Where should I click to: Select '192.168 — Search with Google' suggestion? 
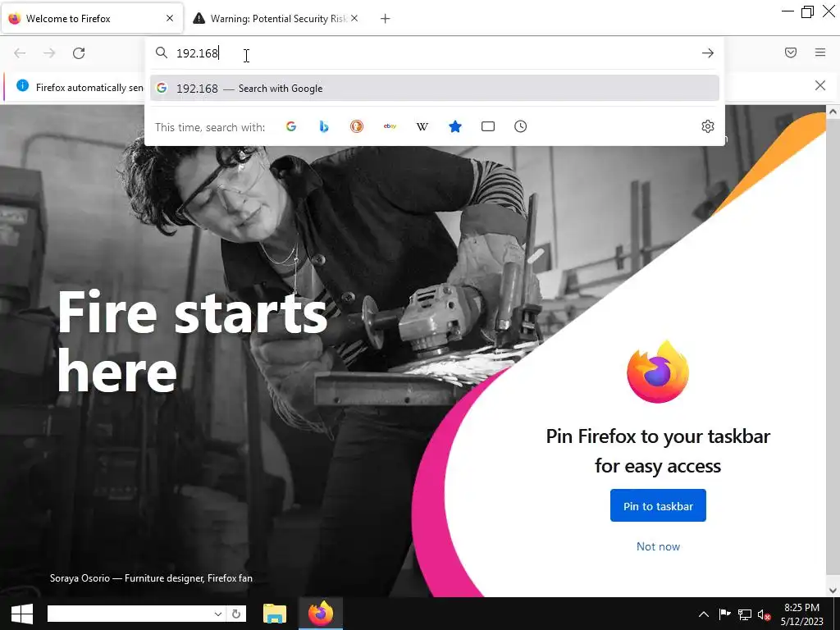pyautogui.click(x=435, y=89)
